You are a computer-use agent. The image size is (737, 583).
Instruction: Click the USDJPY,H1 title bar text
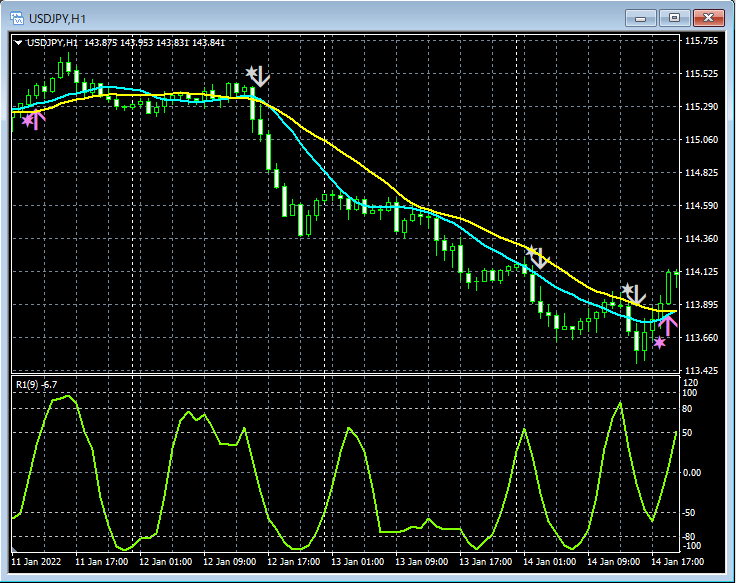(57, 19)
